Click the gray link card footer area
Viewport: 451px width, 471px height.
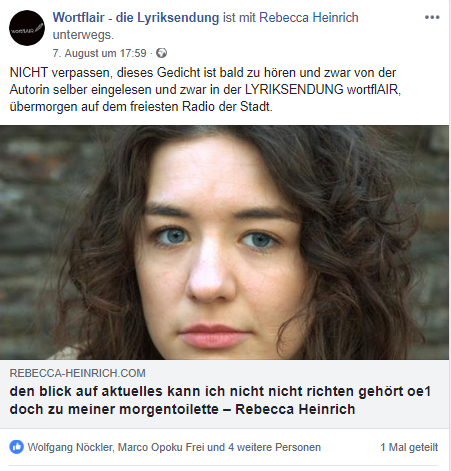tap(224, 394)
